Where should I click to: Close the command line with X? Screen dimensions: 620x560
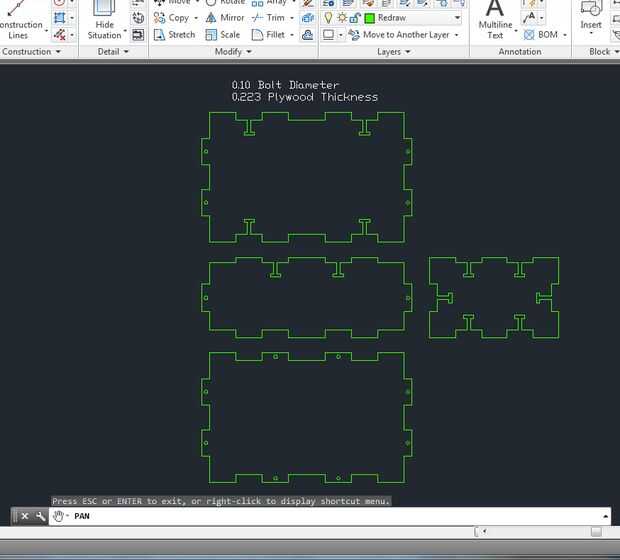click(25, 516)
